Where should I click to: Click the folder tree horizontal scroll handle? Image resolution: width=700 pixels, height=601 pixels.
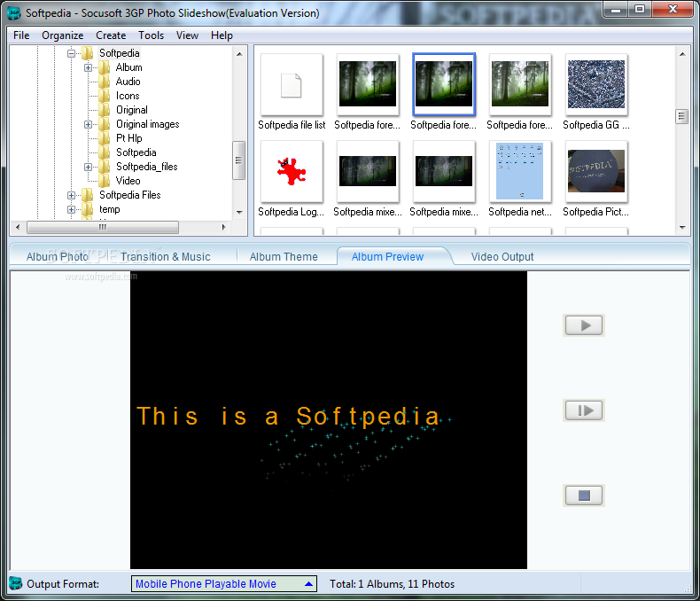pyautogui.click(x=103, y=227)
